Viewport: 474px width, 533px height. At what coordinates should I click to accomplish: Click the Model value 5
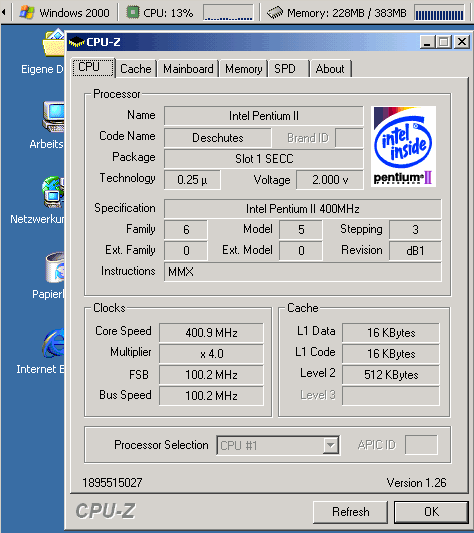click(301, 230)
